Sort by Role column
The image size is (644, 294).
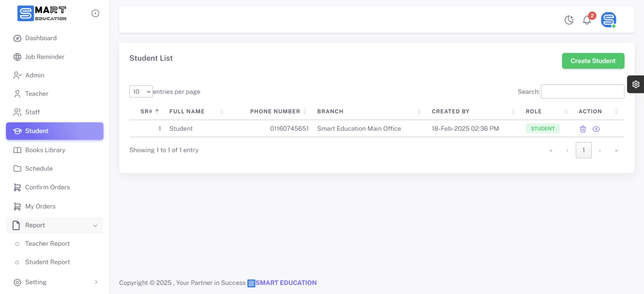pyautogui.click(x=548, y=112)
